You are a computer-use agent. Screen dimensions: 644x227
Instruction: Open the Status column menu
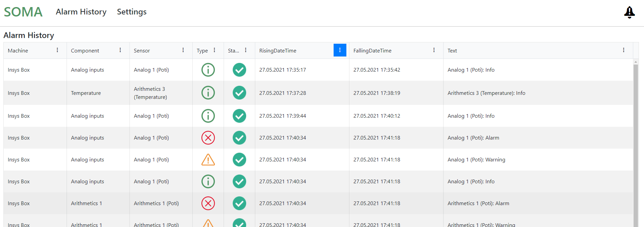tap(245, 50)
